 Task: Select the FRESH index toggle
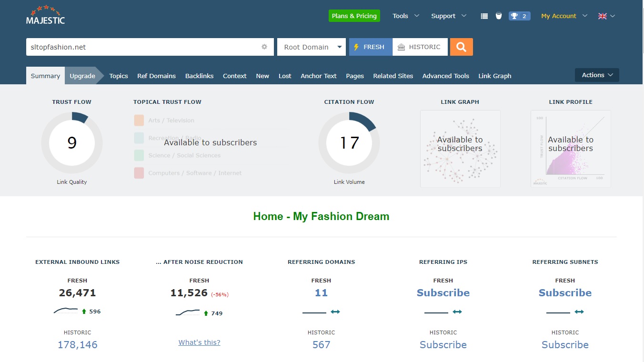371,47
